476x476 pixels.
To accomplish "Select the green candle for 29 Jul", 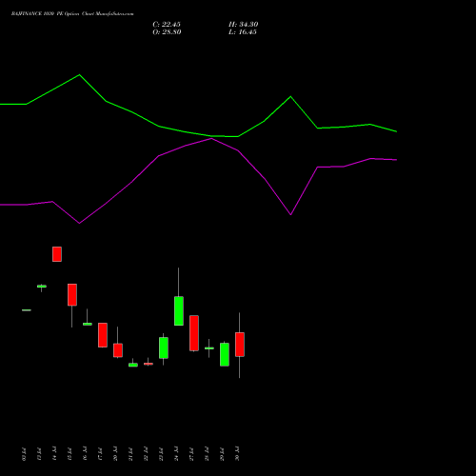I will (x=225, y=354).
